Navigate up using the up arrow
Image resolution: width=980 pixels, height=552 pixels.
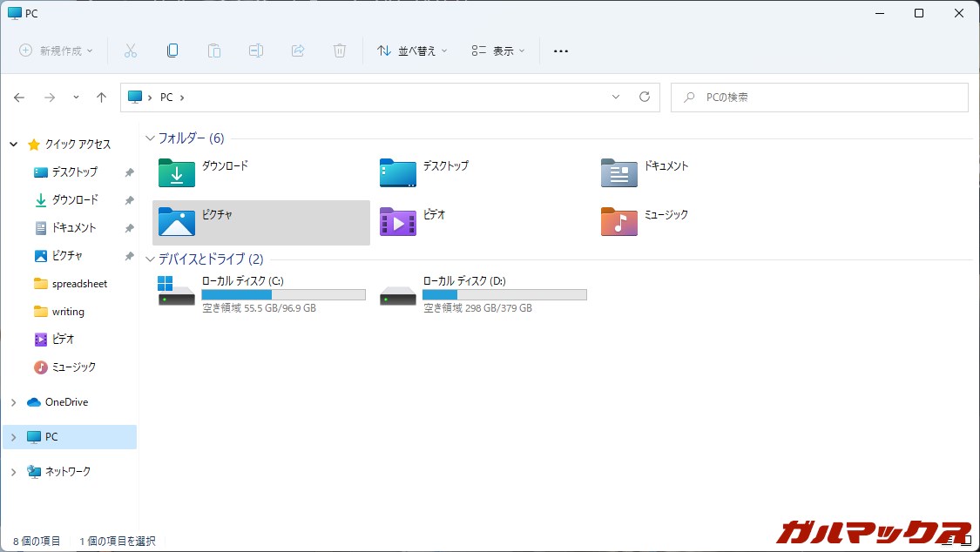coord(101,97)
